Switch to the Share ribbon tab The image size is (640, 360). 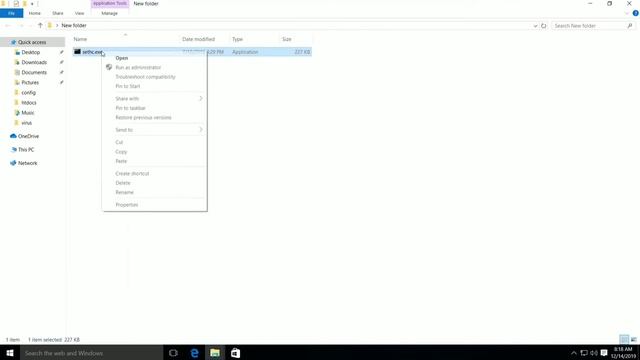(x=58, y=13)
